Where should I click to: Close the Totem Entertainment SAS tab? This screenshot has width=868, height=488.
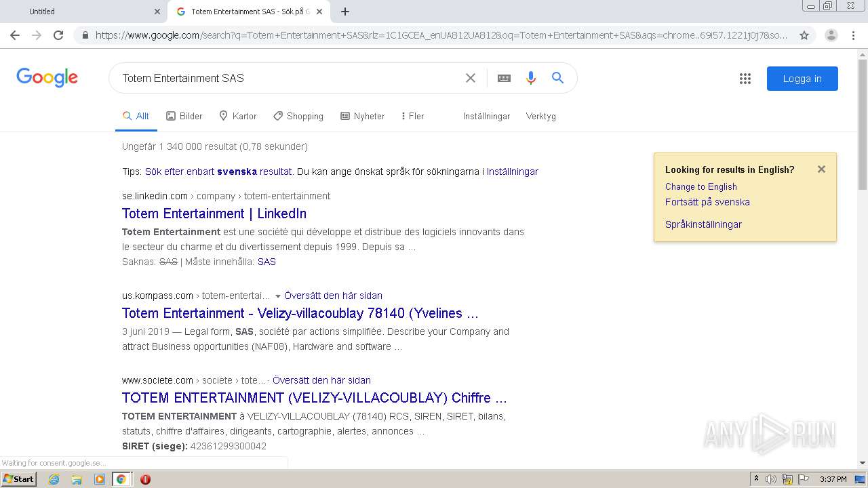319,12
